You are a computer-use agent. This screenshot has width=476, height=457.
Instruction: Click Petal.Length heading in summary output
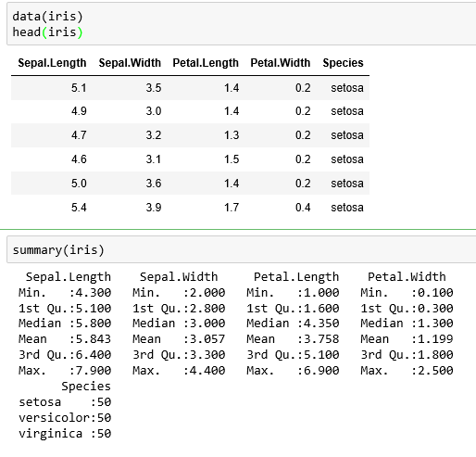(x=296, y=277)
